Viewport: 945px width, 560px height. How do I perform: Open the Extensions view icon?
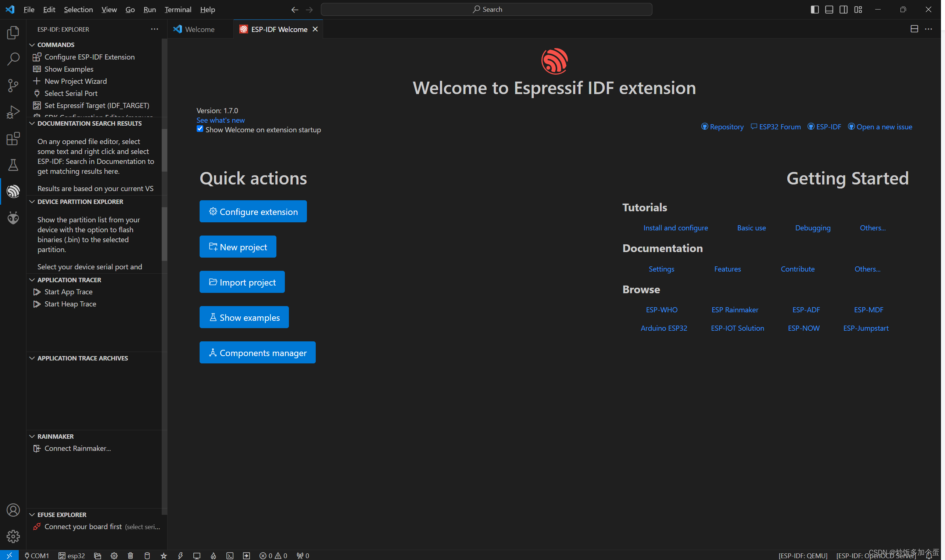[x=13, y=139]
